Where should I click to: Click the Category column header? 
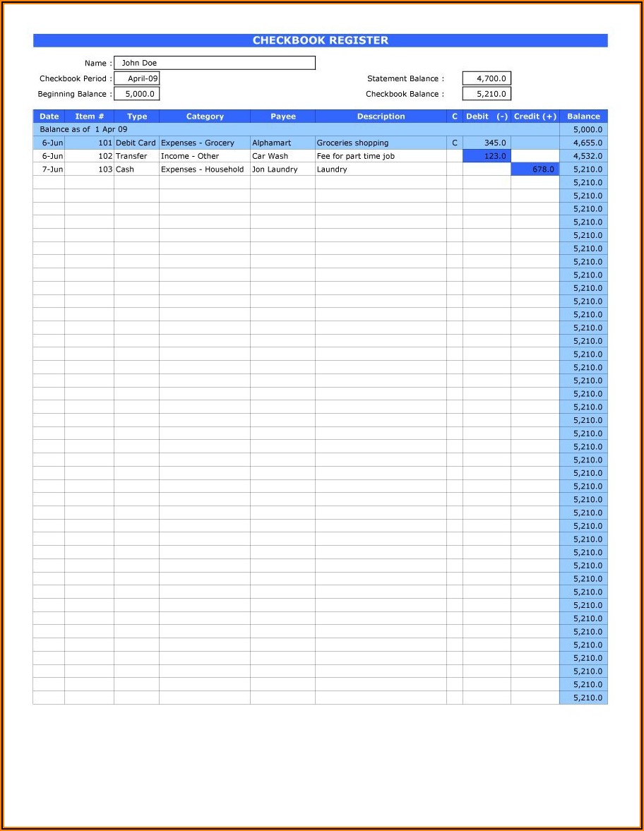click(x=205, y=116)
